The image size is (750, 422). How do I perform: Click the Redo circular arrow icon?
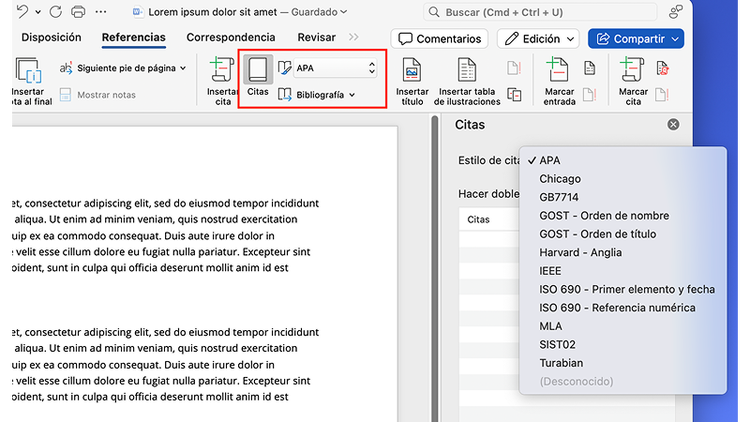coord(55,11)
